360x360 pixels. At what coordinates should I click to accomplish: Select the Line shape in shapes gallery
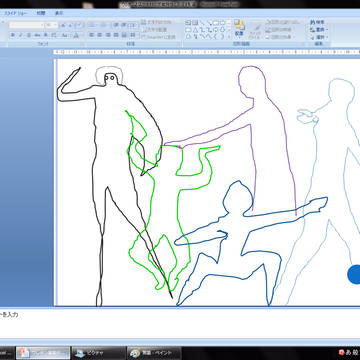(202, 23)
